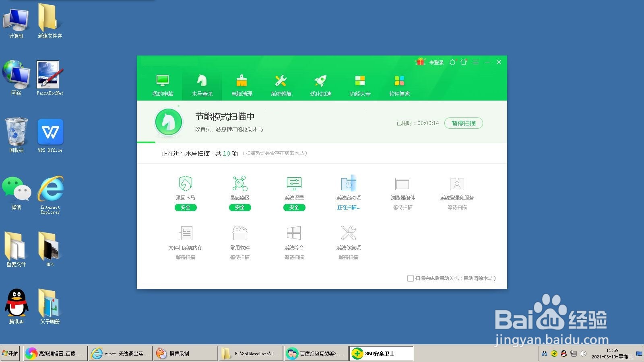The width and height of the screenshot is (644, 362).
Task: Select the 网络 desktop icon
Action: [16, 78]
